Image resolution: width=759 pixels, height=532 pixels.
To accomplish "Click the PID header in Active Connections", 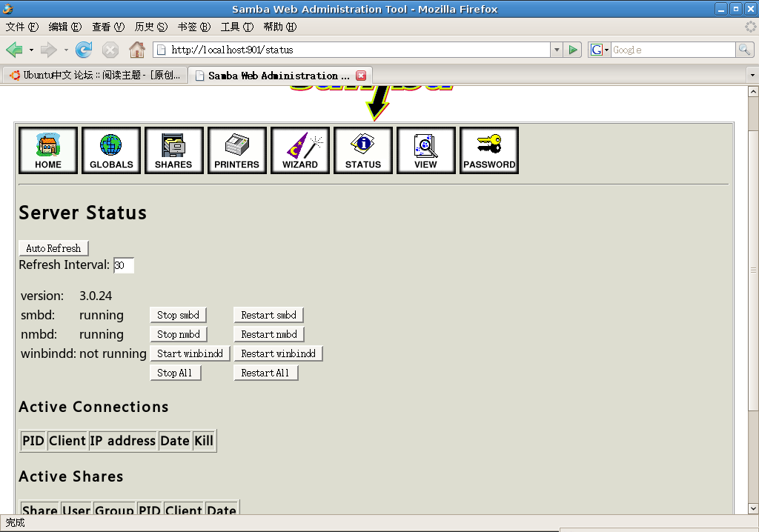I will [33, 441].
